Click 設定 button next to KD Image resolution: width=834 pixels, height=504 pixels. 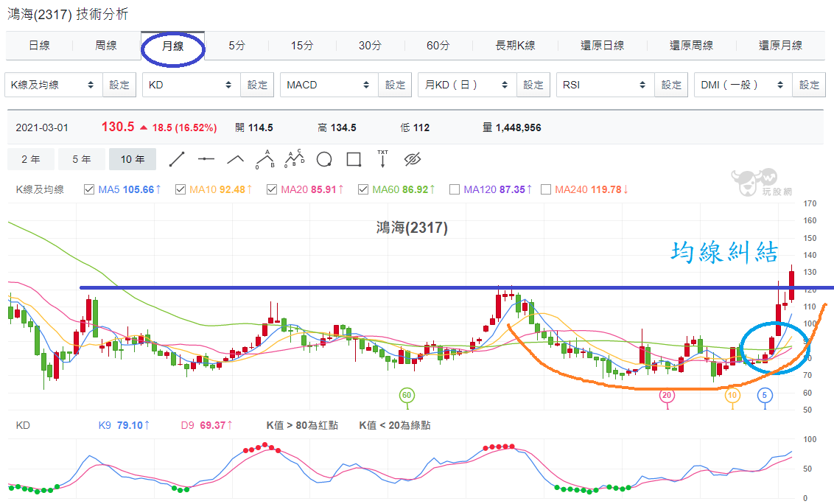click(x=257, y=85)
